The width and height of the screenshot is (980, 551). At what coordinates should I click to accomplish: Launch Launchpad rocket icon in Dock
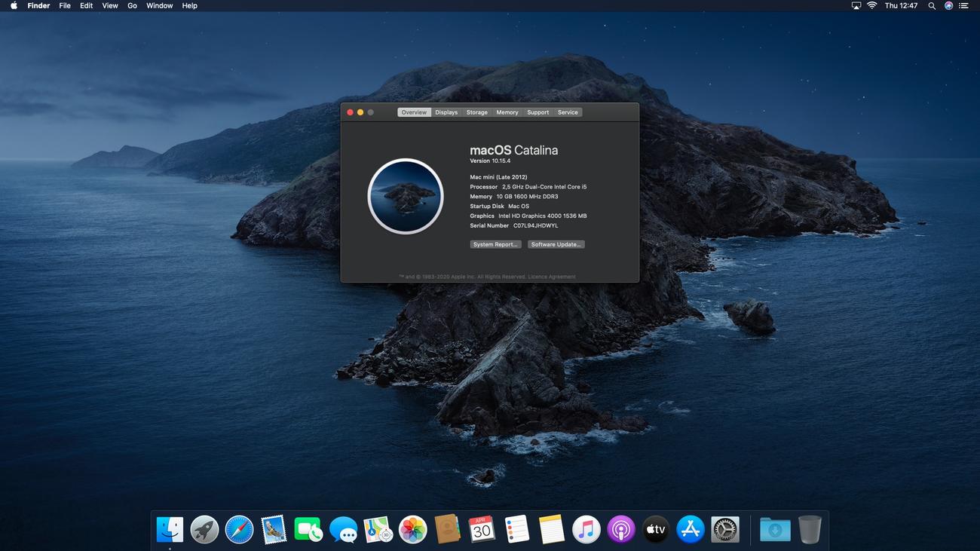pyautogui.click(x=204, y=530)
